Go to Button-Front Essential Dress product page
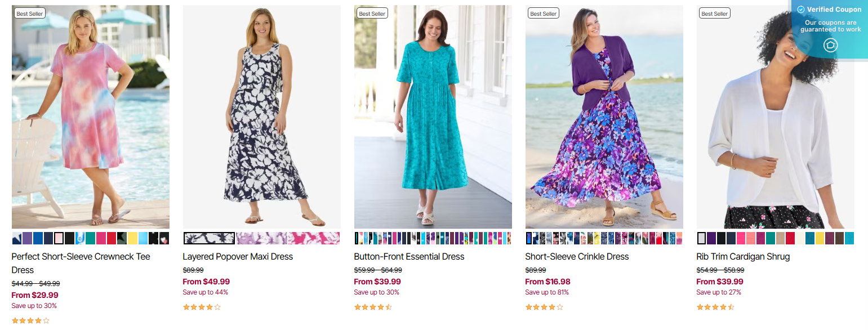 tap(409, 256)
